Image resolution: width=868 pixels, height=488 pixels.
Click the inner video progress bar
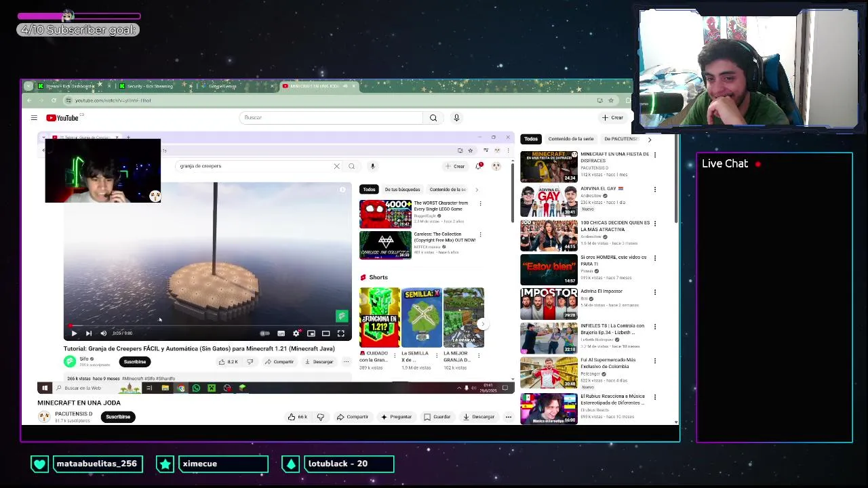pyautogui.click(x=208, y=325)
